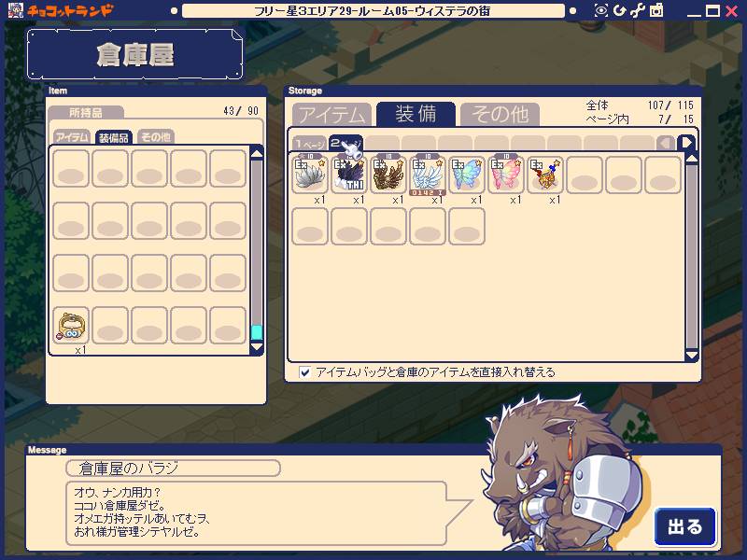Click the cyan scrollbar thumb in item bag

click(257, 332)
